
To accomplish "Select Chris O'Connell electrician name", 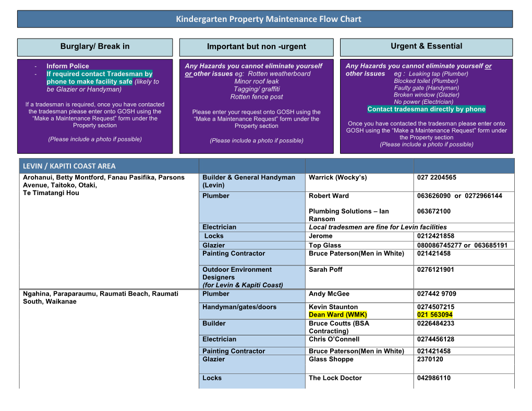I will [x=334, y=339].
